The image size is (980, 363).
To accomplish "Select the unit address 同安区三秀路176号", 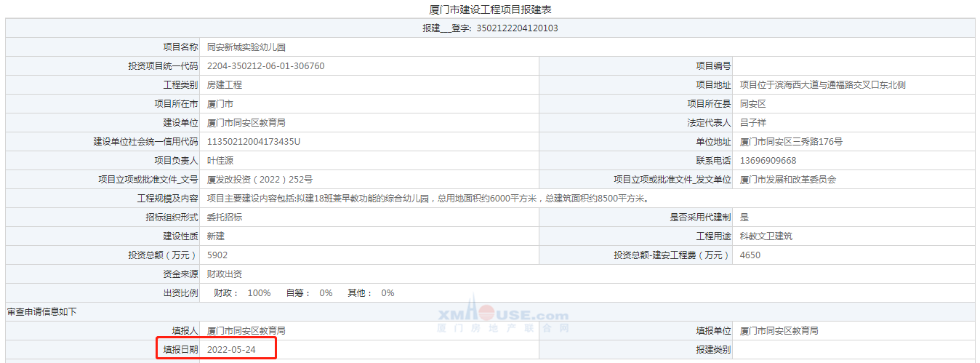I will (x=791, y=142).
